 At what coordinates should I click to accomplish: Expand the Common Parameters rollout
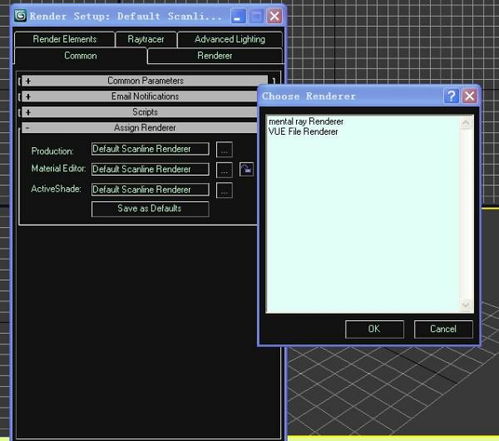(x=145, y=81)
